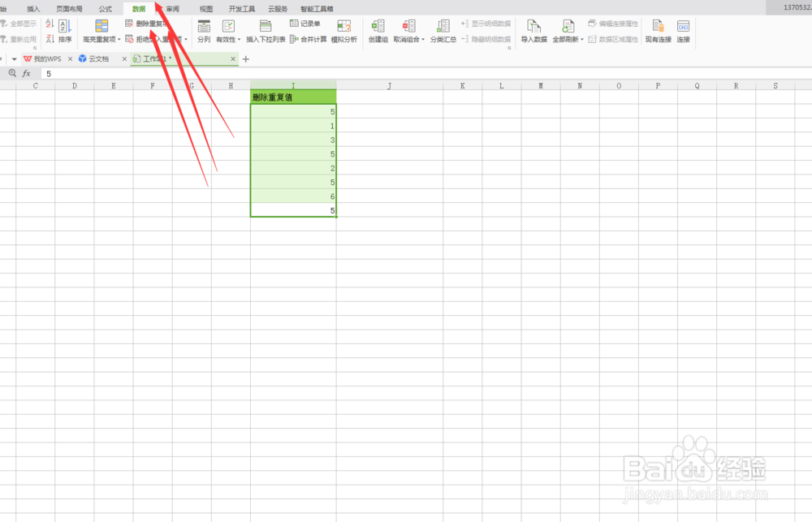Select the column D header
The width and height of the screenshot is (812, 522).
point(75,85)
